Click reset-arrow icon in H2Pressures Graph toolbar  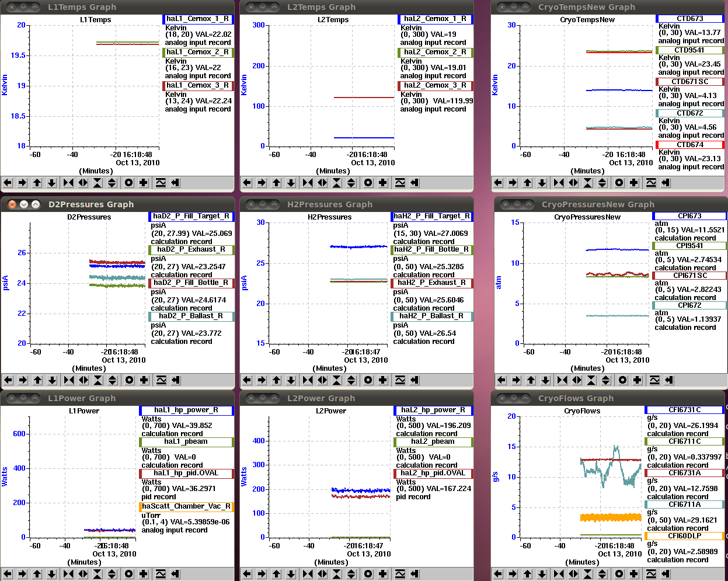414,380
